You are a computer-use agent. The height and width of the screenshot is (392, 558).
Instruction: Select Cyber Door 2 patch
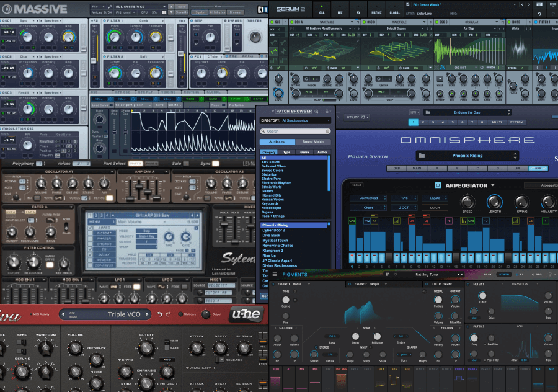[273, 230]
